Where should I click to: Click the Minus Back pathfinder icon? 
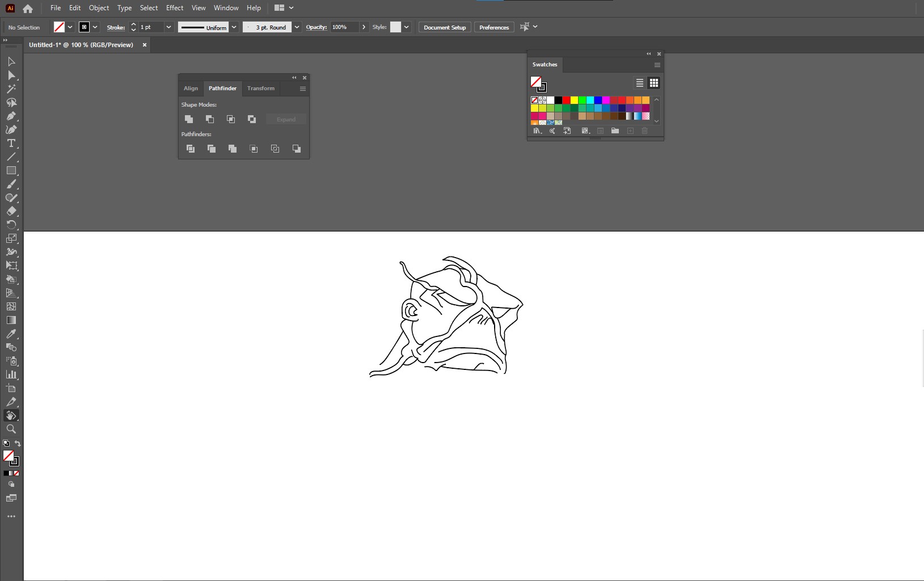coord(296,149)
